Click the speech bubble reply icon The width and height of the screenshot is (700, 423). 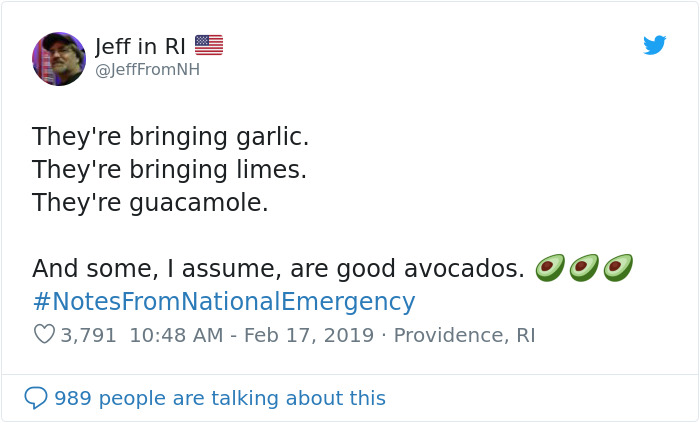pos(36,398)
